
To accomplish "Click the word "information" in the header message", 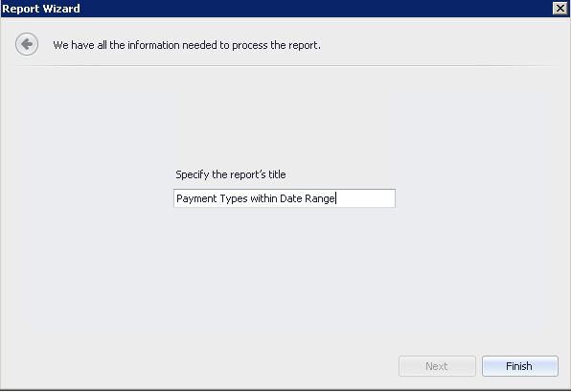I will 153,45.
